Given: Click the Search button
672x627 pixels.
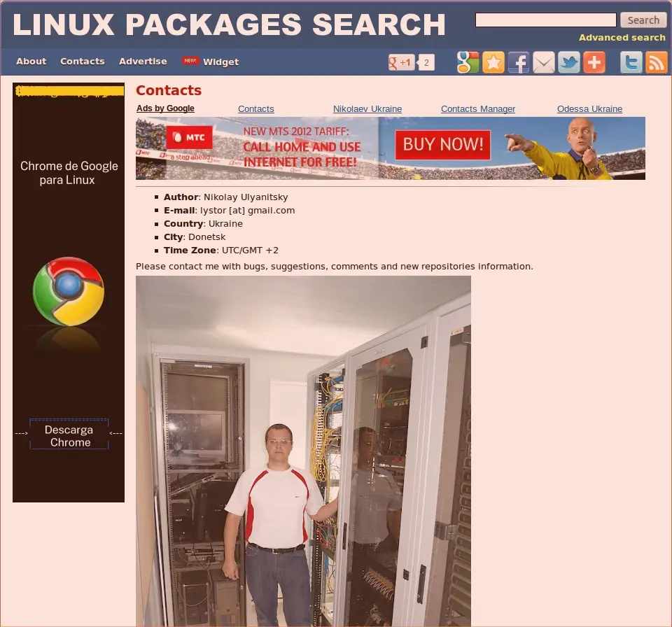Looking at the screenshot, I should pyautogui.click(x=643, y=20).
